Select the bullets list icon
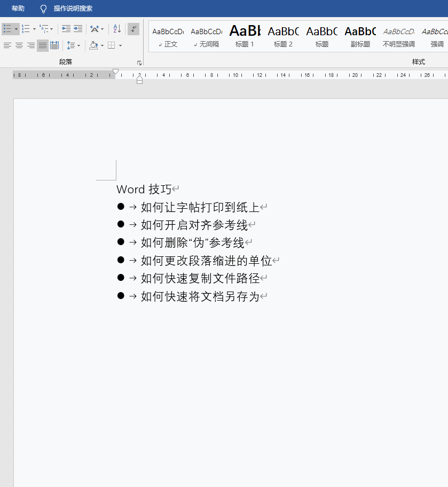448x487 pixels. [7, 29]
